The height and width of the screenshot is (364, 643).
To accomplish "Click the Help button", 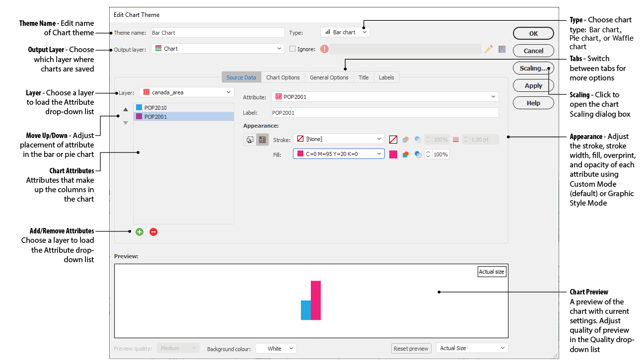I will click(533, 103).
